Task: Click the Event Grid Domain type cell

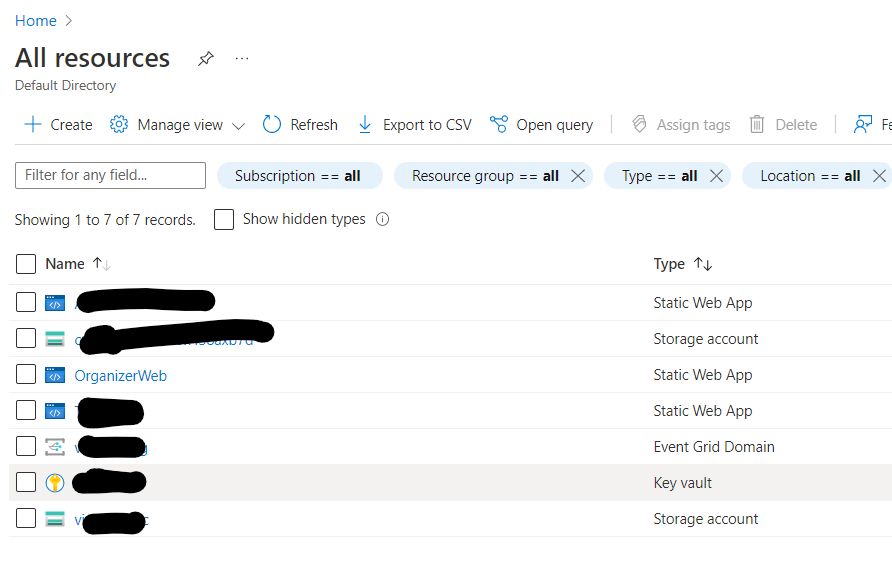Action: pyautogui.click(x=714, y=447)
